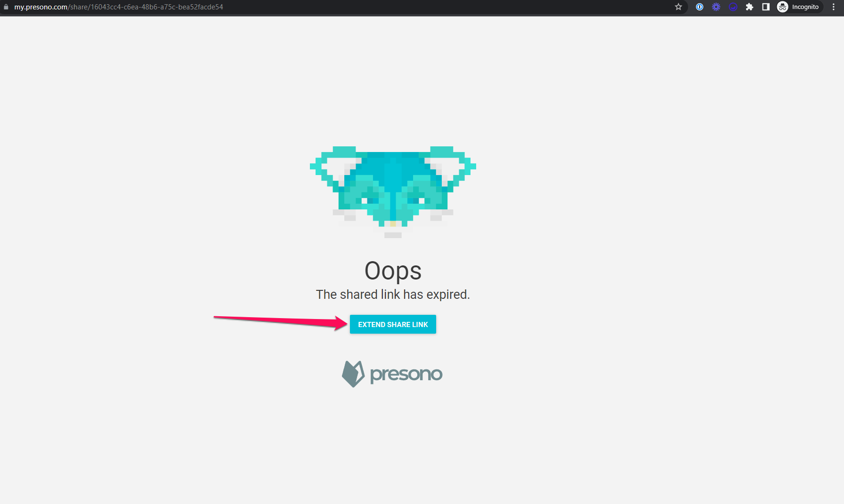Click the Oops heading
The image size is (844, 504).
[x=393, y=271]
